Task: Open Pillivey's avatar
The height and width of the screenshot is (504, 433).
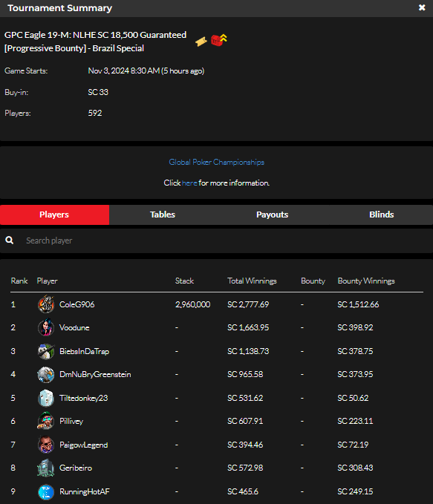Action: [x=46, y=421]
